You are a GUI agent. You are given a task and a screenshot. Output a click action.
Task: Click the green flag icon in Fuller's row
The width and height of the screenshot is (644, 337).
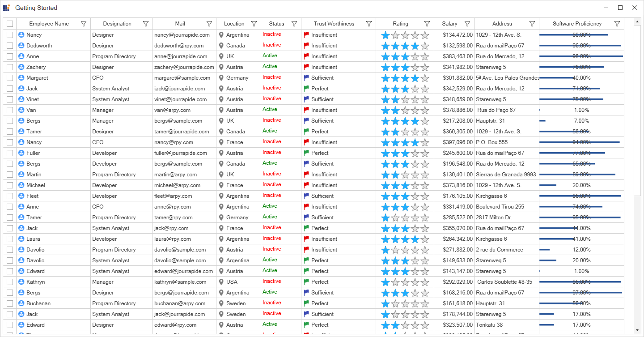[x=306, y=153]
